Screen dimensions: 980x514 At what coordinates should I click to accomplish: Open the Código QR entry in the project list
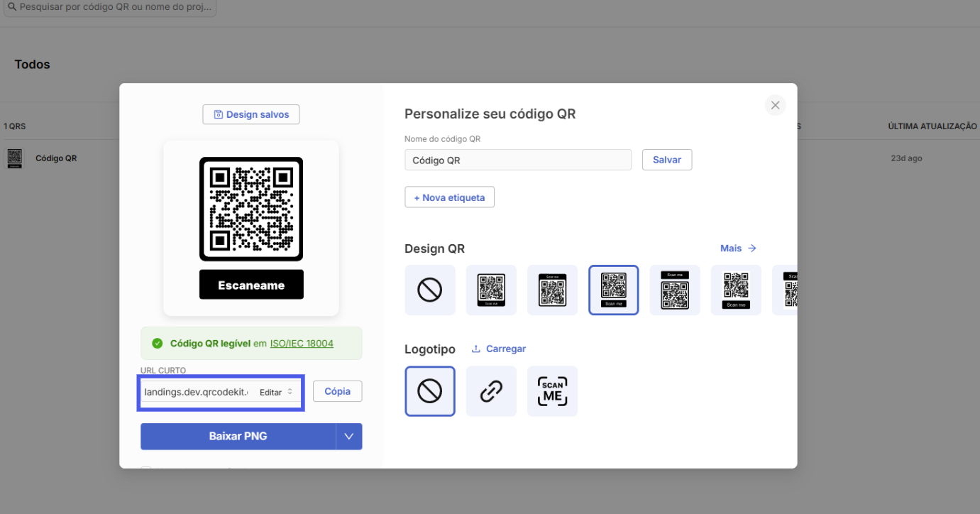(x=57, y=158)
